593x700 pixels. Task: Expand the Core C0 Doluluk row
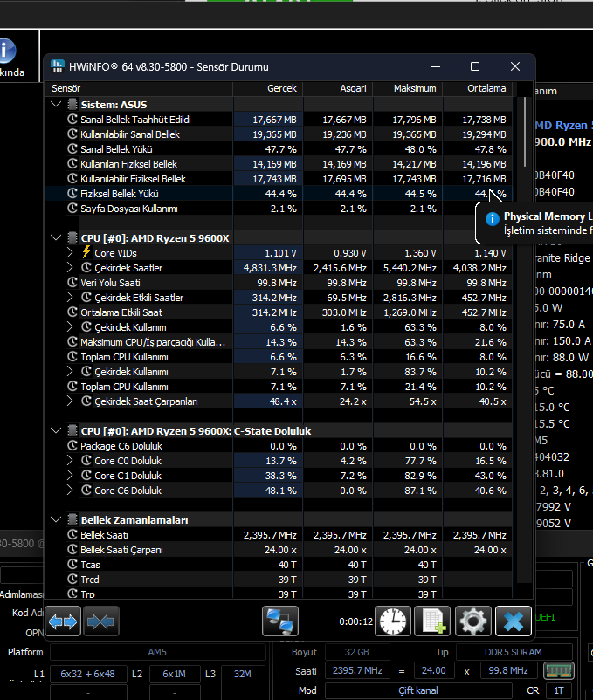[70, 460]
